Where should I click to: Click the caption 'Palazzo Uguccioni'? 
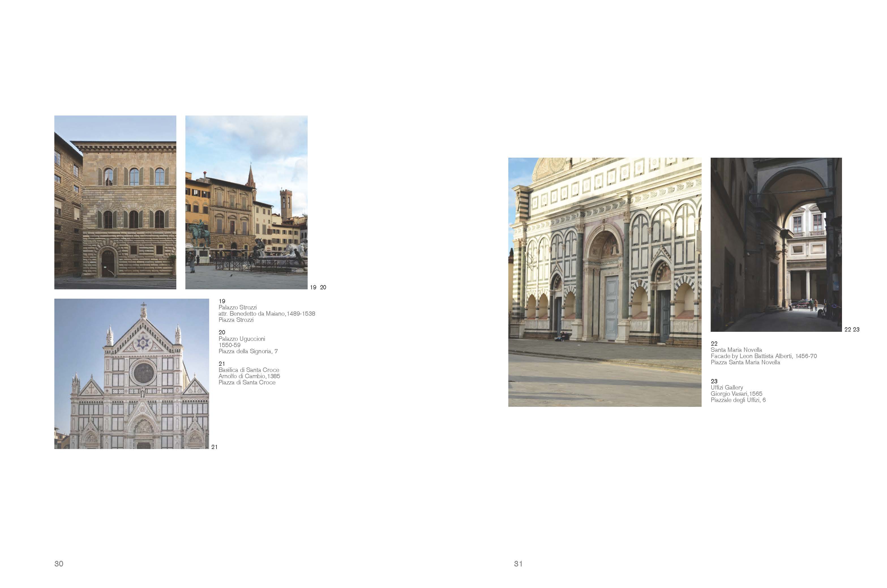pos(242,339)
